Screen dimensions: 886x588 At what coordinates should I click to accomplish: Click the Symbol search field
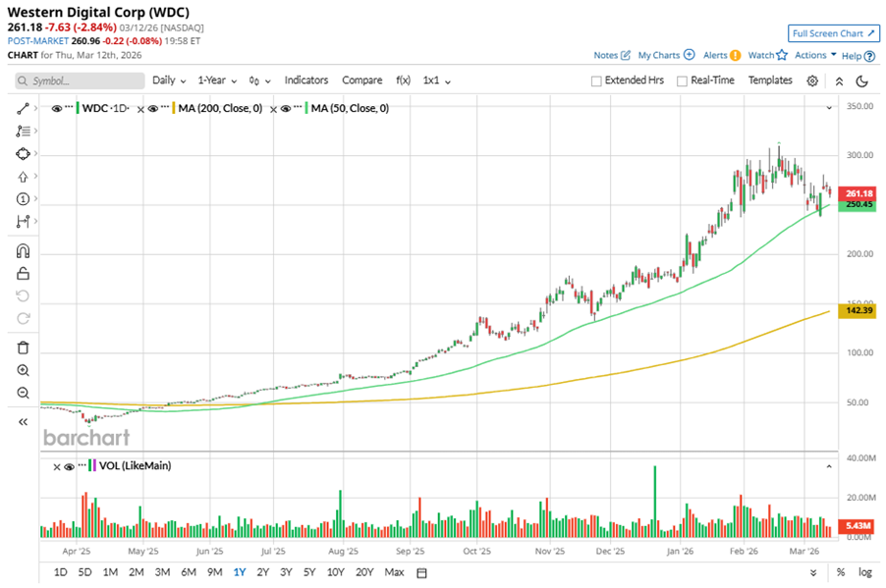(80, 80)
